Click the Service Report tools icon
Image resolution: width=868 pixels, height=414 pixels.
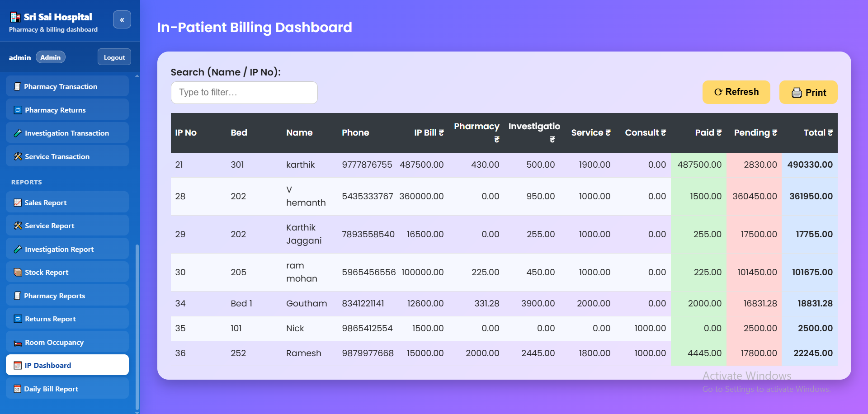pyautogui.click(x=18, y=226)
